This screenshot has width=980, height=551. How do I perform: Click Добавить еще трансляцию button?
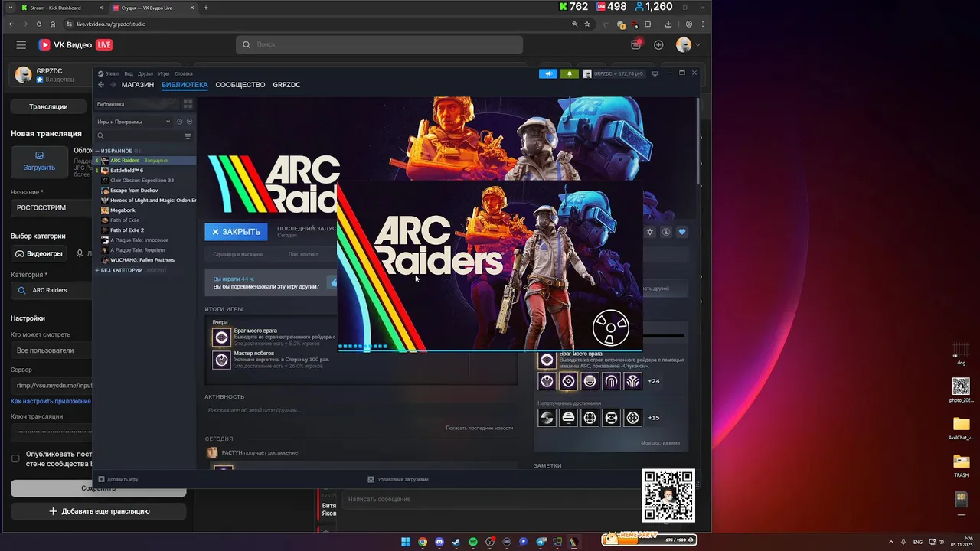(x=99, y=510)
